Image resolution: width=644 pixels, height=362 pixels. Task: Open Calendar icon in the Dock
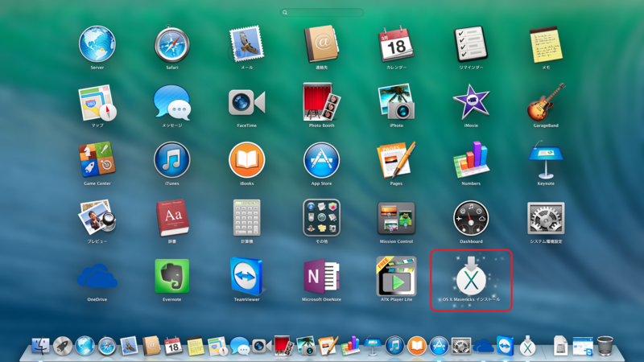pos(173,346)
